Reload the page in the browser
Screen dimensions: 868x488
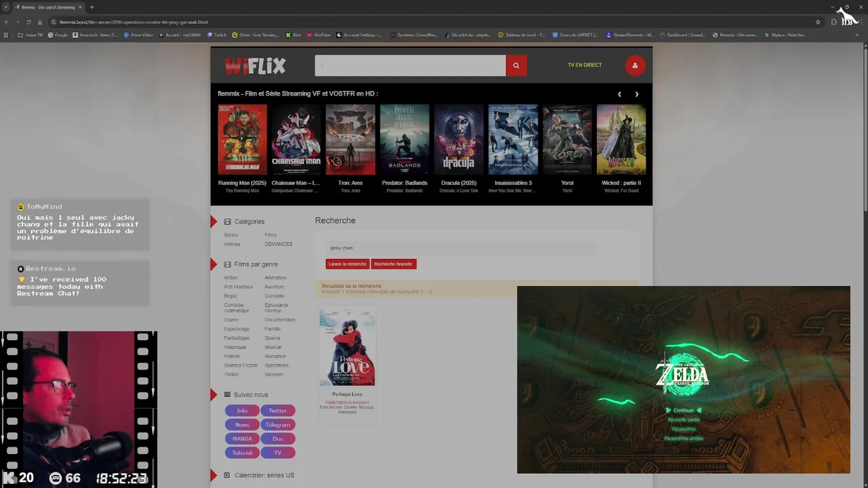coord(28,22)
